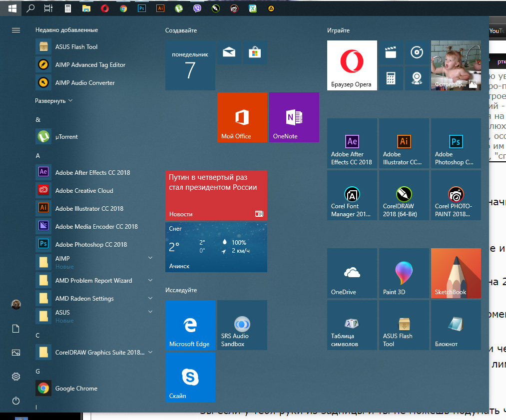Viewport: 506px width, 420px height.
Task: Open the Documents sidebar icon
Action: [16, 329]
